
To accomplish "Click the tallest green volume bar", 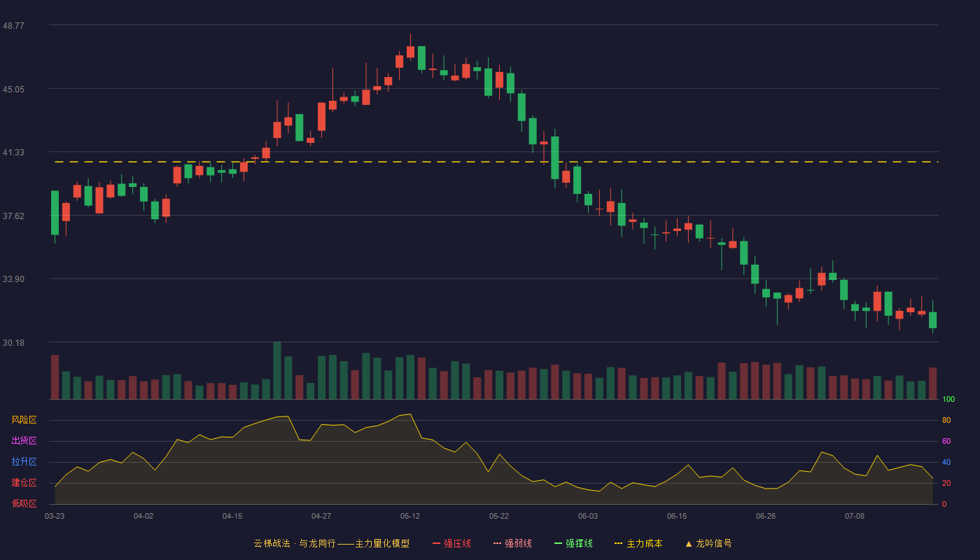I will (277, 370).
